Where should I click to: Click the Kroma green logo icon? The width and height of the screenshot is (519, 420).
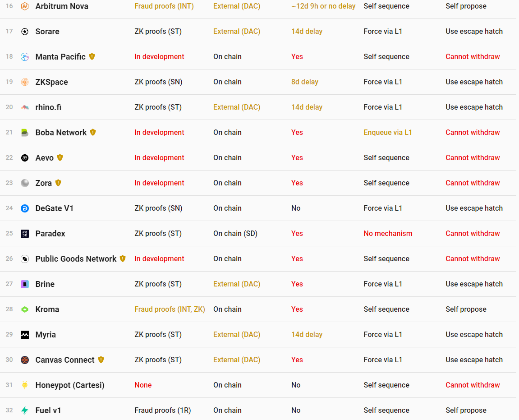[25, 309]
